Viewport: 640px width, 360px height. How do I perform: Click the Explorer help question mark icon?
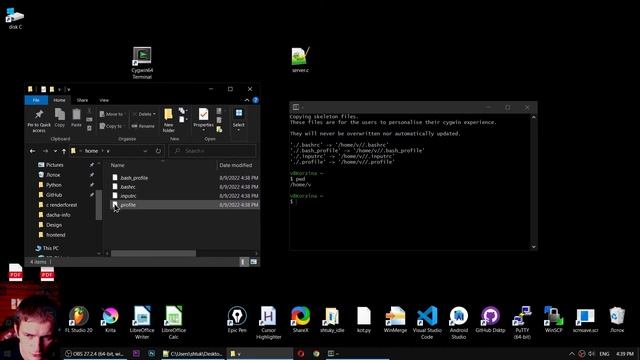click(x=256, y=100)
